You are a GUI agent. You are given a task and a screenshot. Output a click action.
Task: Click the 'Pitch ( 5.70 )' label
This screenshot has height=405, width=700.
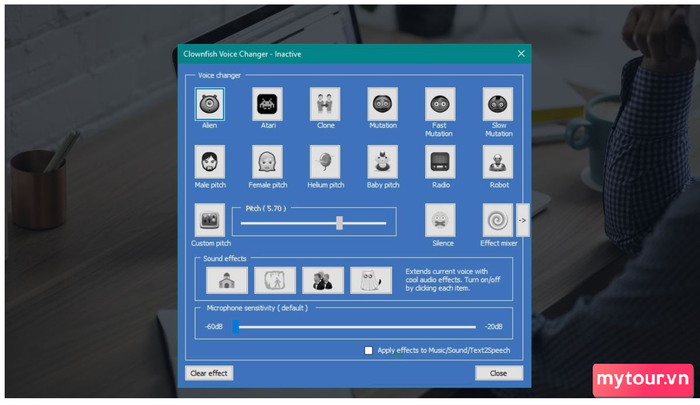(x=266, y=209)
